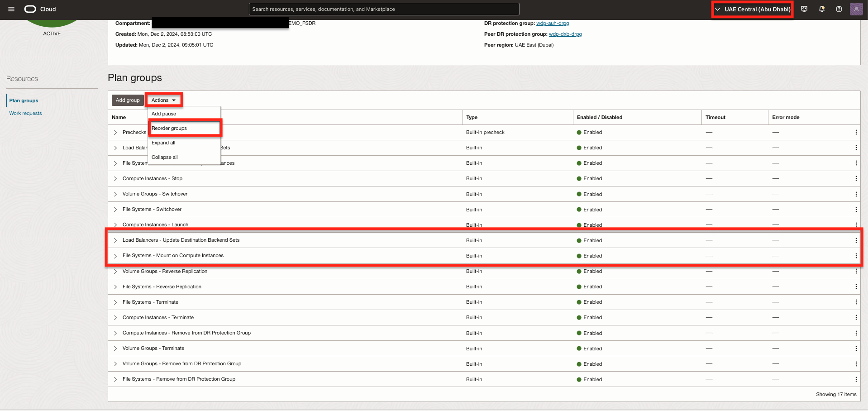
Task: Click Compute Instances - Terminate row name
Action: [158, 317]
